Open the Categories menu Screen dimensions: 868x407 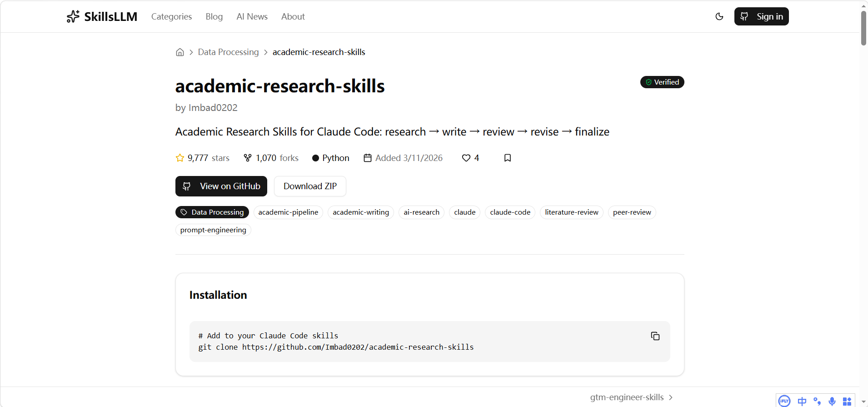click(x=171, y=16)
